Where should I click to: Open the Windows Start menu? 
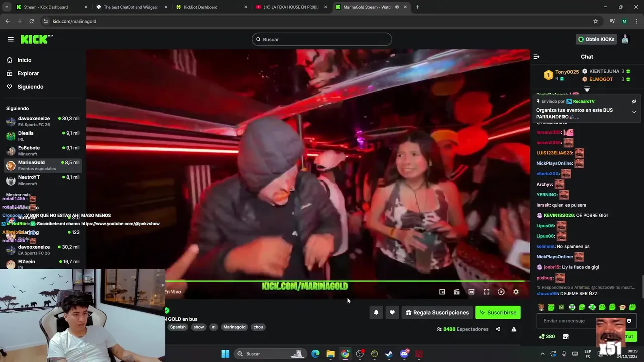coord(225,354)
